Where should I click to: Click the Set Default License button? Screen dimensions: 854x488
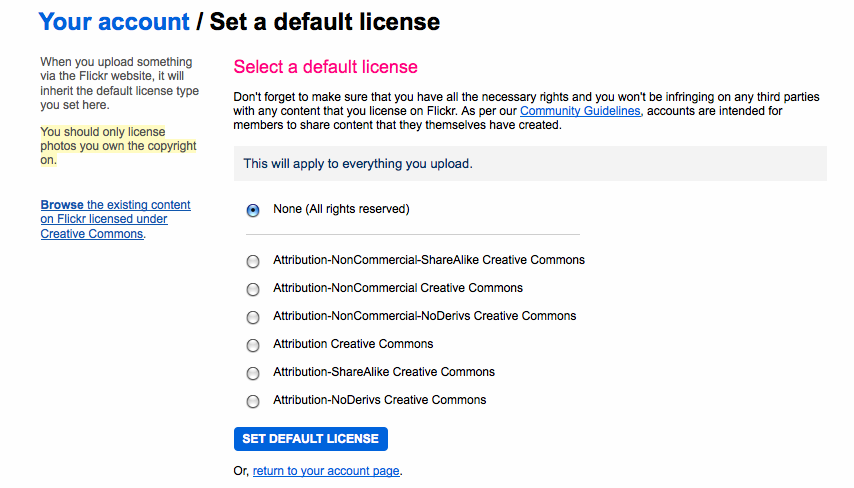click(310, 439)
